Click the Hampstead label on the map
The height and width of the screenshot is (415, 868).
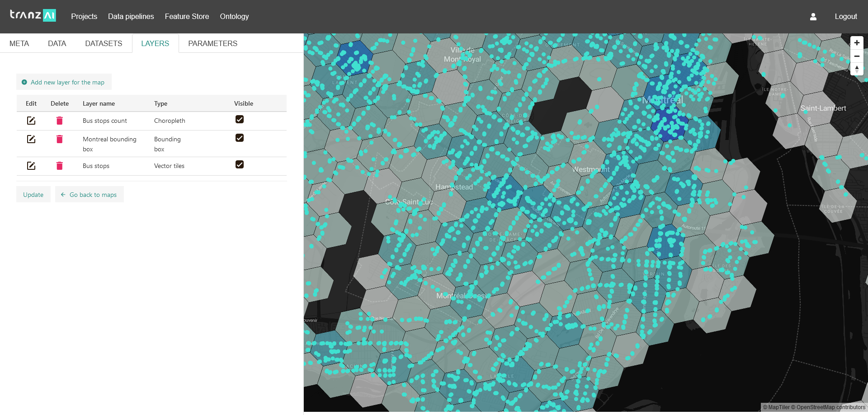(454, 187)
